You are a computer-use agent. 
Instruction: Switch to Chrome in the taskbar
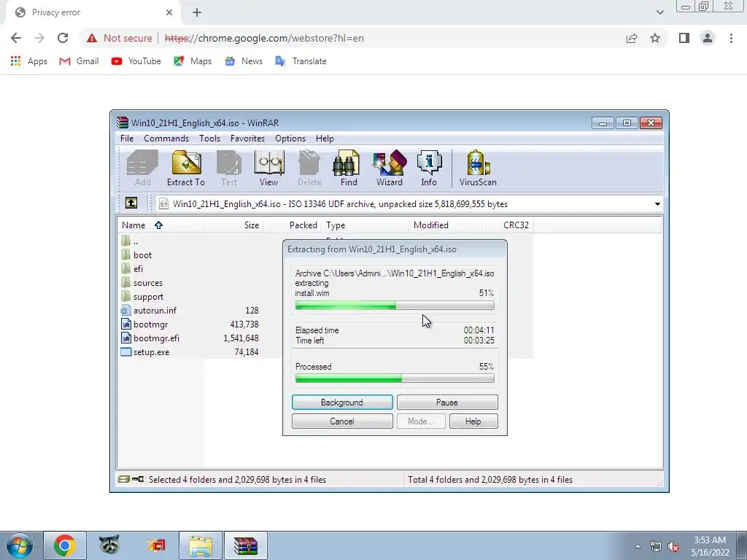pyautogui.click(x=65, y=545)
